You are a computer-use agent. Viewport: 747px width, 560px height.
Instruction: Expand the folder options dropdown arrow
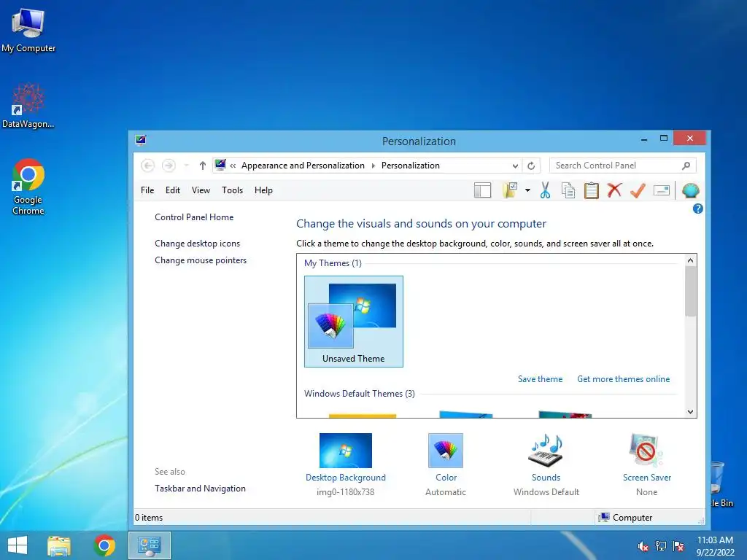(x=528, y=190)
